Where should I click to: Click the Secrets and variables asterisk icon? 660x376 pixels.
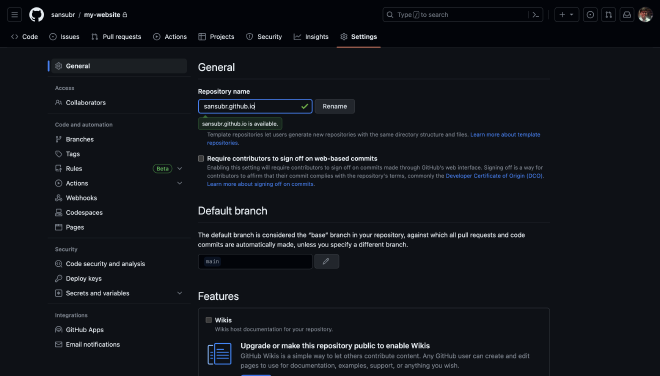pyautogui.click(x=59, y=293)
